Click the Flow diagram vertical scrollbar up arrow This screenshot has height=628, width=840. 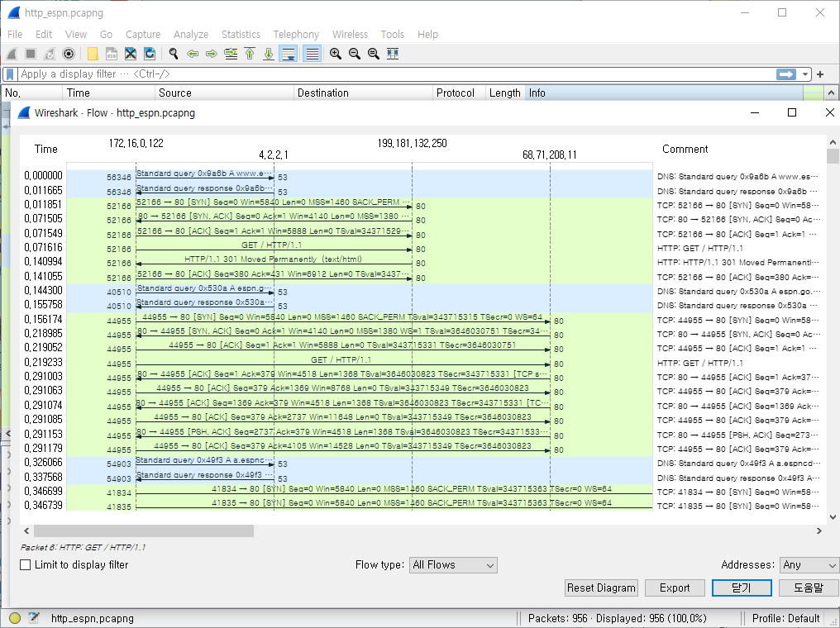pos(833,142)
